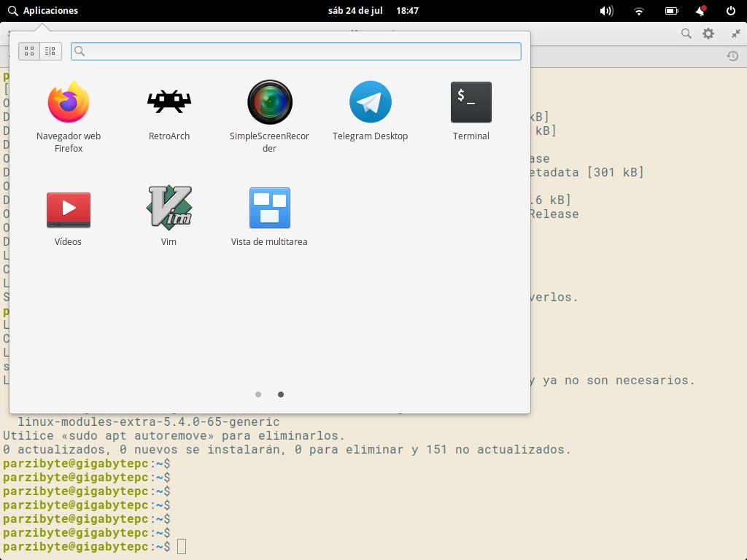Switch launcher to grid view

click(x=29, y=51)
